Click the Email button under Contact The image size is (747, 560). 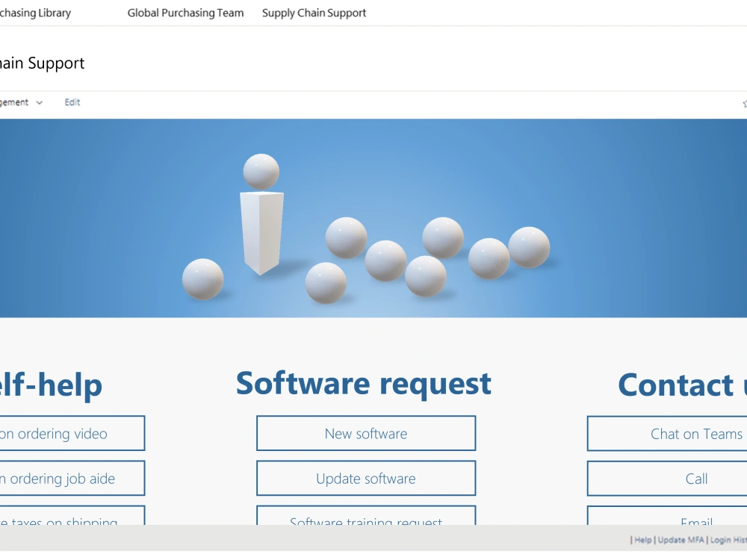pos(667,516)
